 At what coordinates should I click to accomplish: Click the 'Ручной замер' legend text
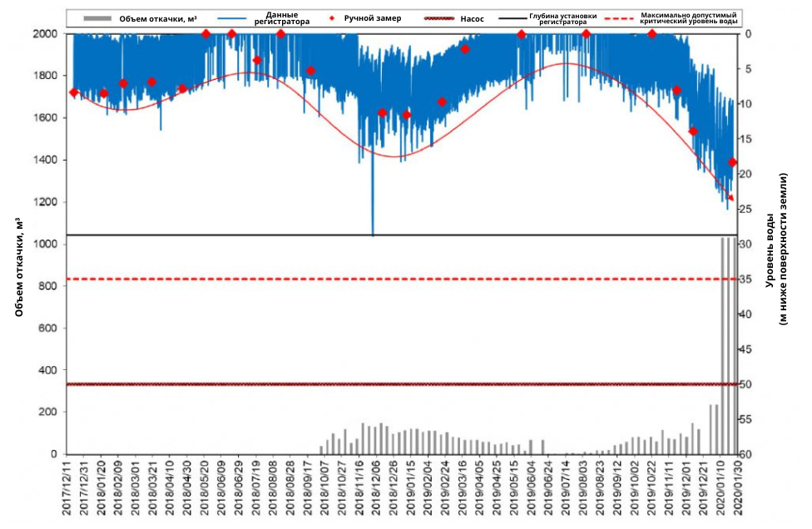[x=373, y=18]
